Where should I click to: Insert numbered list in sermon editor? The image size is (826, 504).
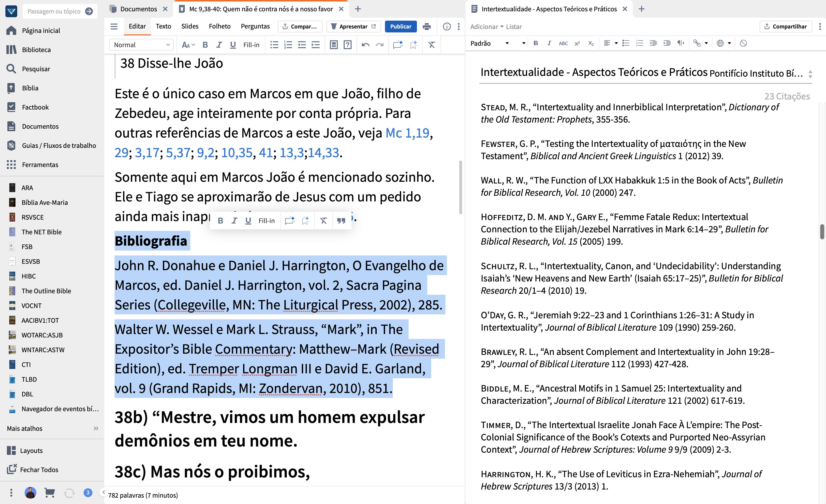288,44
